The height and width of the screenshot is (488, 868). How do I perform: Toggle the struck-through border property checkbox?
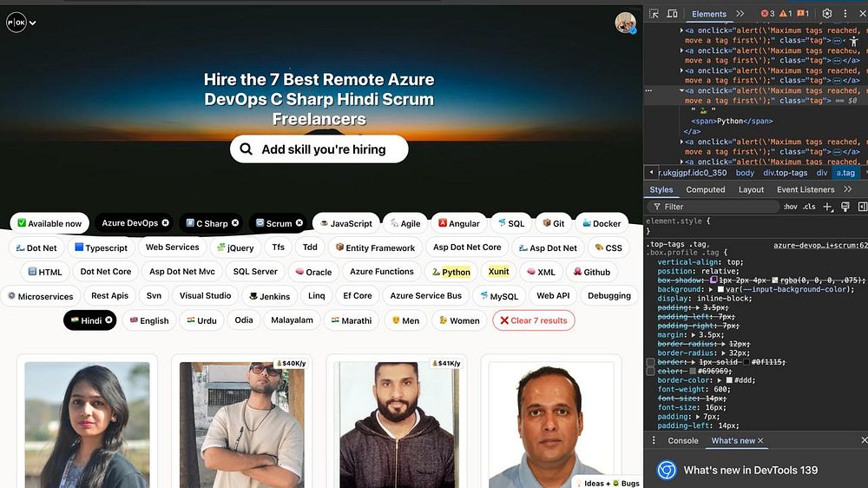[x=651, y=362]
